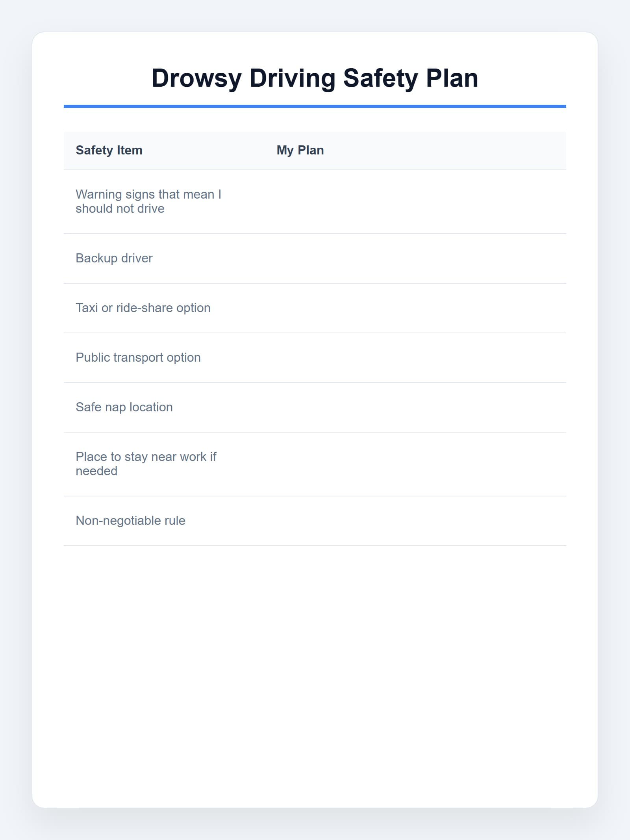Click the Drowsy Driving Safety Plan title
The width and height of the screenshot is (630, 840).
pos(315,78)
